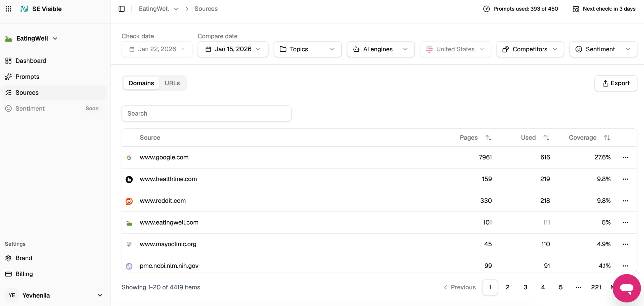Open the pink chat support bubble

(x=626, y=288)
